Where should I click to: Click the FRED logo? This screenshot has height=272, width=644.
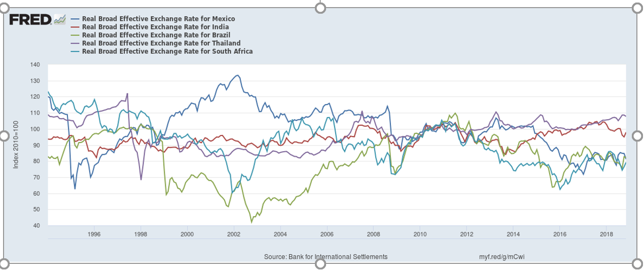click(30, 20)
